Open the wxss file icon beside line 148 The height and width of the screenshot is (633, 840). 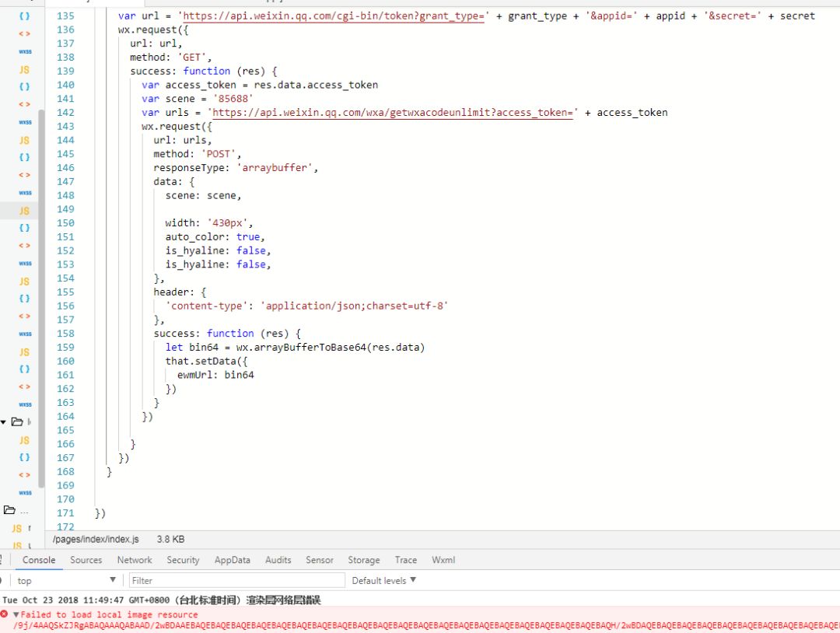[x=25, y=192]
